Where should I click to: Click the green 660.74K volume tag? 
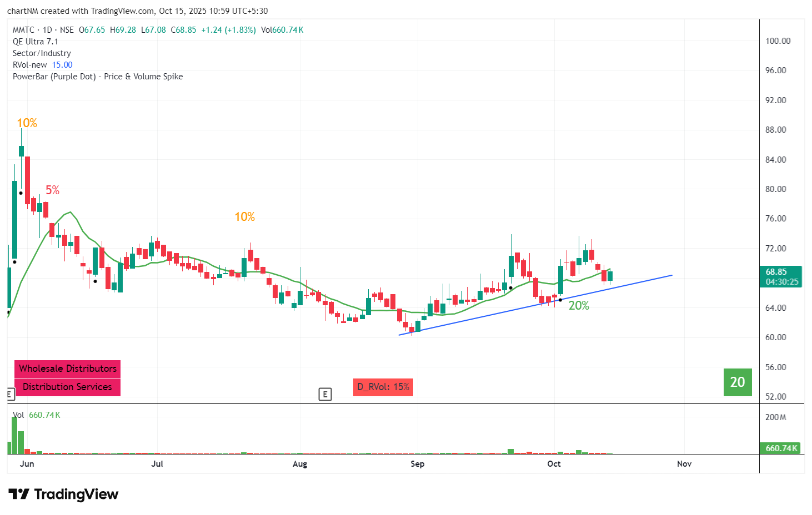(780, 447)
